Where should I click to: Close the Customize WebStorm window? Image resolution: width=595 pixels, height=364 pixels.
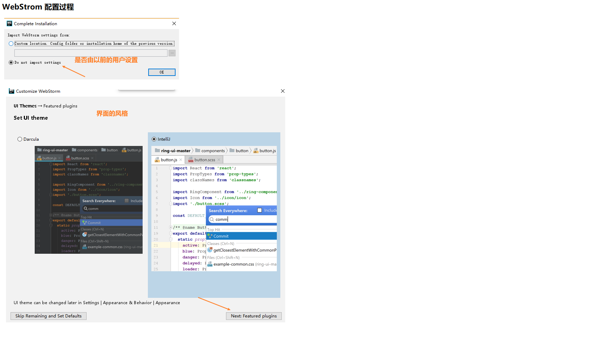[283, 91]
